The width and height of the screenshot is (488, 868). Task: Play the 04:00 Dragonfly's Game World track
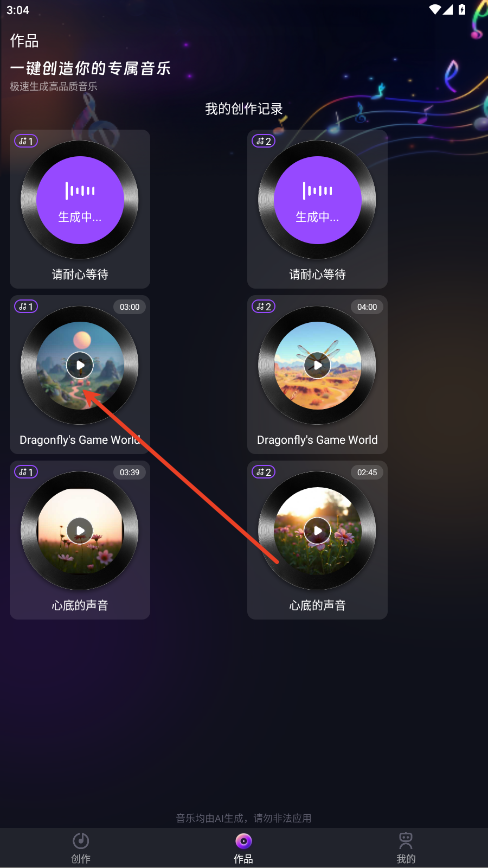tap(317, 365)
